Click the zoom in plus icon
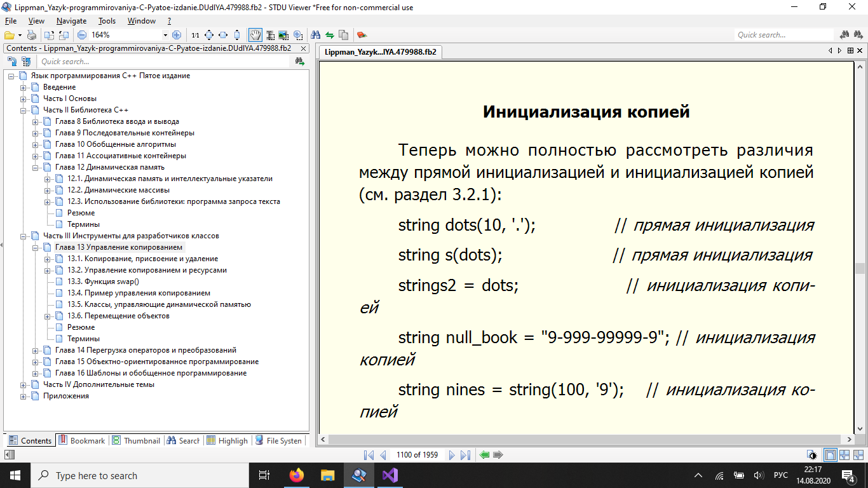Image resolution: width=868 pixels, height=488 pixels. click(177, 35)
